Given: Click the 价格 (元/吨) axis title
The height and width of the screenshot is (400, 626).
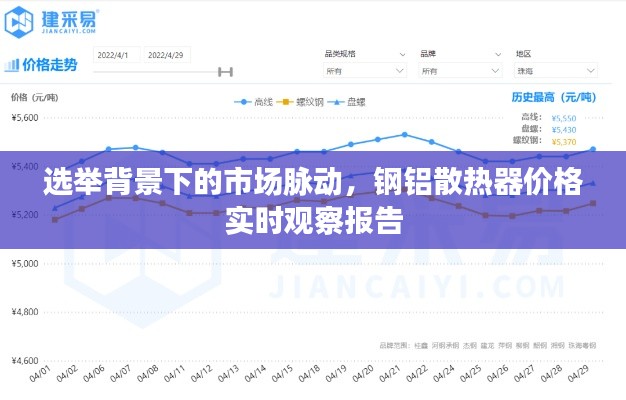Looking at the screenshot, I should 34,98.
